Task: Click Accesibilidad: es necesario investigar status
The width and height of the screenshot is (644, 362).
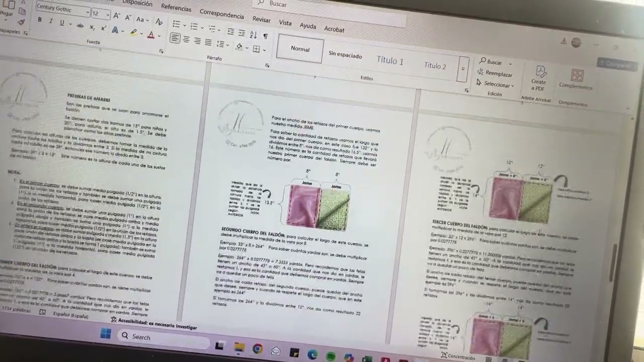Action: (154, 324)
